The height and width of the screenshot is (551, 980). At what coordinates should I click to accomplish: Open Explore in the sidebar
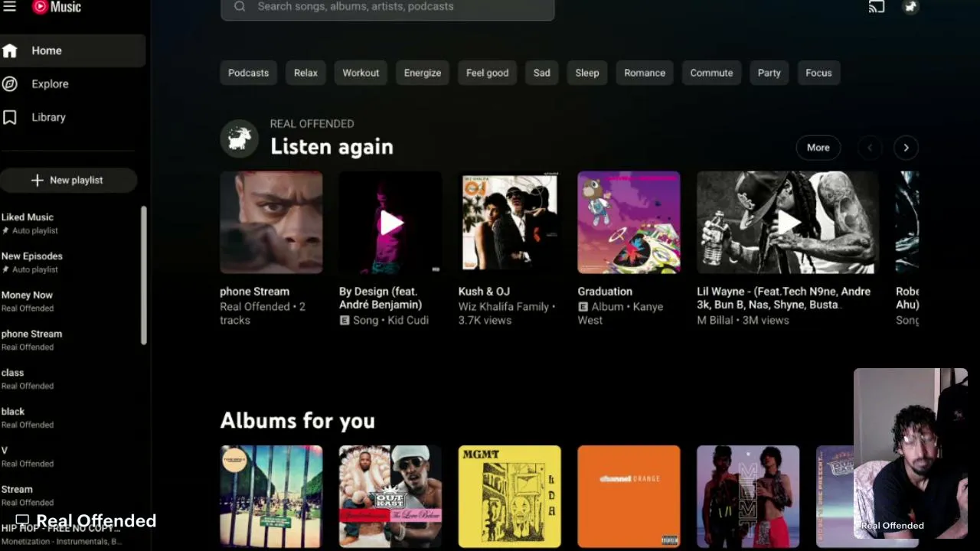[72, 84]
